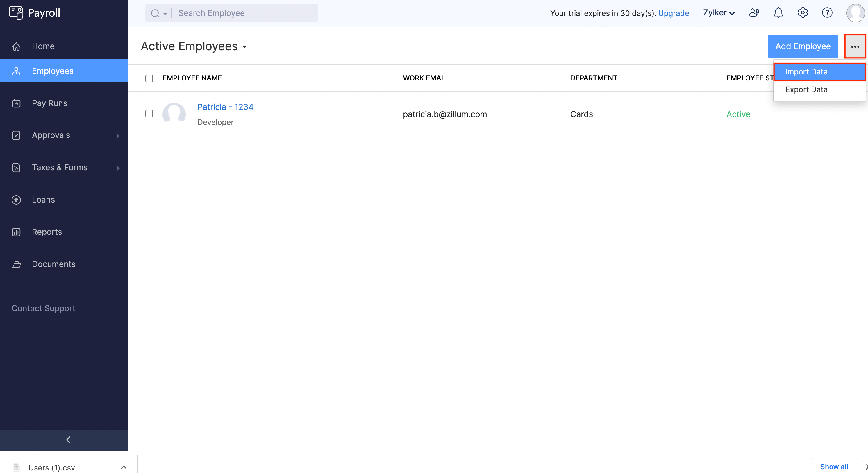This screenshot has height=473, width=868.
Task: Check the select-all employees checkbox
Action: 149,78
